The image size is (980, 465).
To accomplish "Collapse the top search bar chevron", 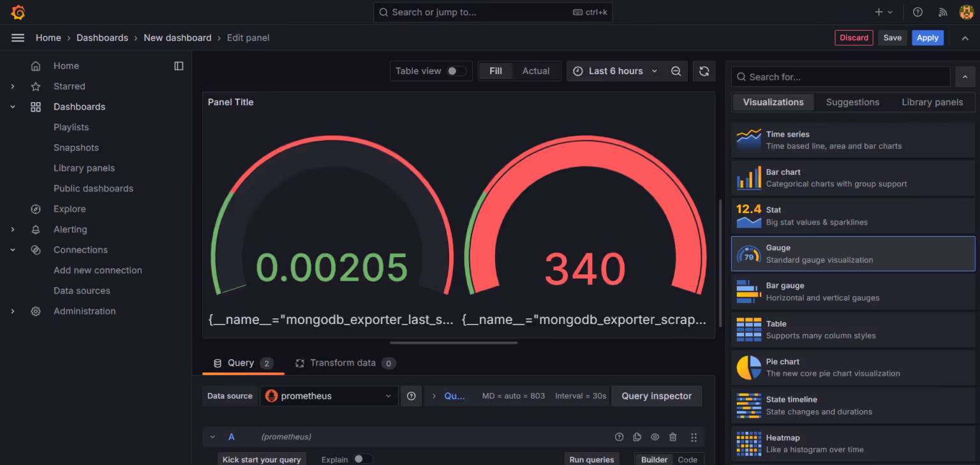I will pos(965,38).
